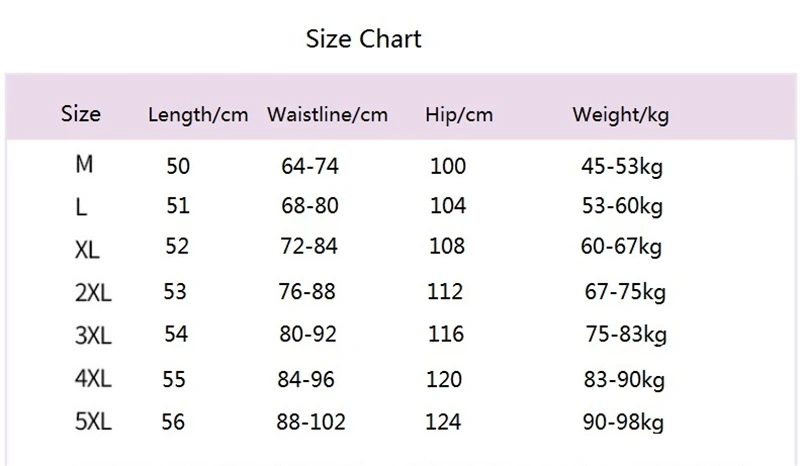The image size is (800, 466).
Task: Click the Size Chart title
Action: 363,39
